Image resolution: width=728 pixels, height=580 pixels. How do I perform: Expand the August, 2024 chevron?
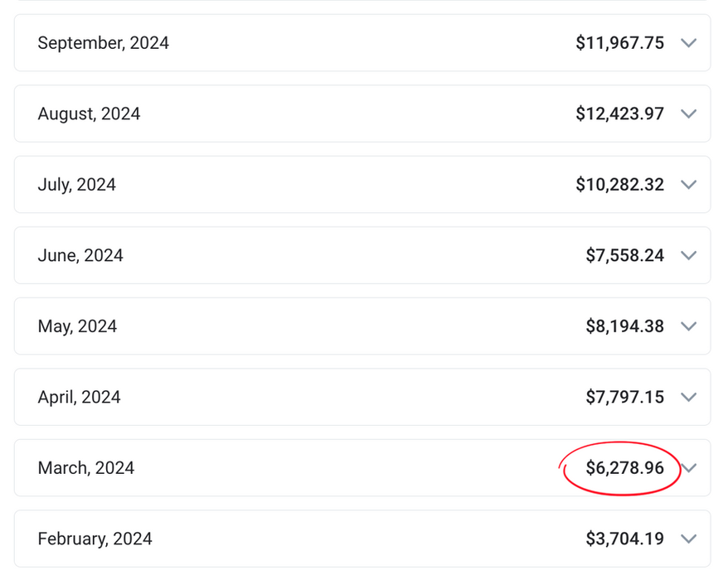pos(688,114)
